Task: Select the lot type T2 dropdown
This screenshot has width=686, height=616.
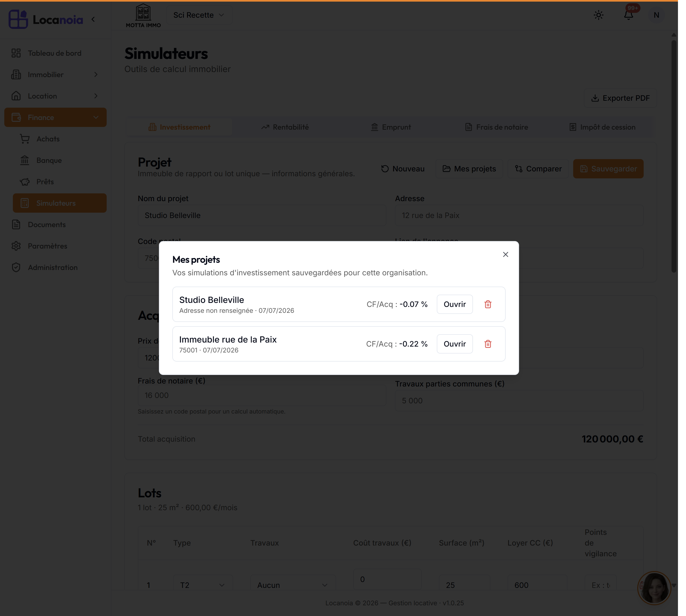Action: [x=203, y=585]
